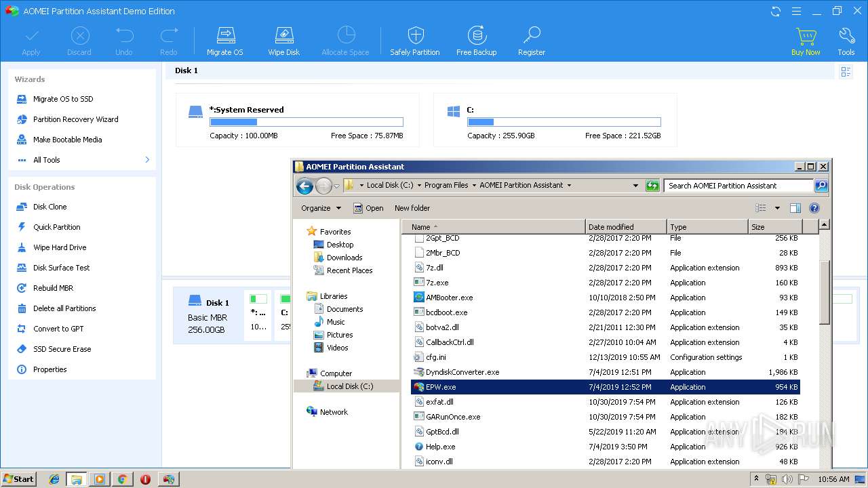
Task: Expand Program Files breadcrumb arrow
Action: click(474, 186)
